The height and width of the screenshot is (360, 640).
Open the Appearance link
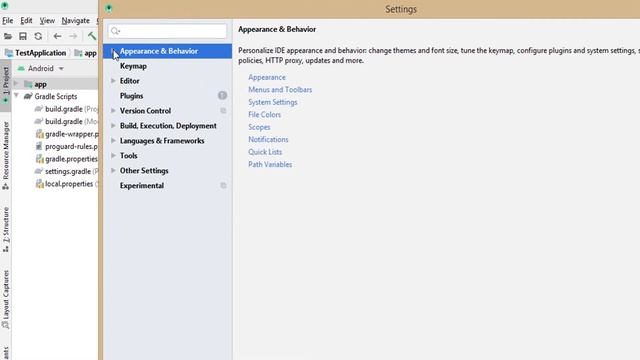267,77
